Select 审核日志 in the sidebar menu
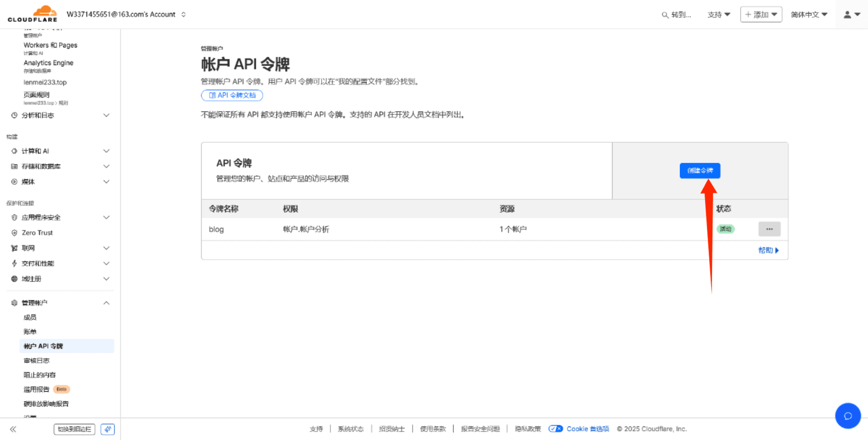 pos(36,360)
